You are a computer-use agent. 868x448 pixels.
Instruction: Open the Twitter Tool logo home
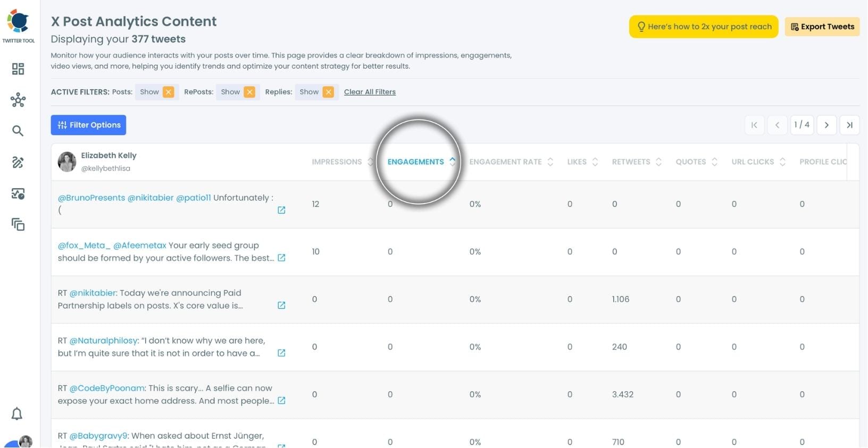click(19, 26)
